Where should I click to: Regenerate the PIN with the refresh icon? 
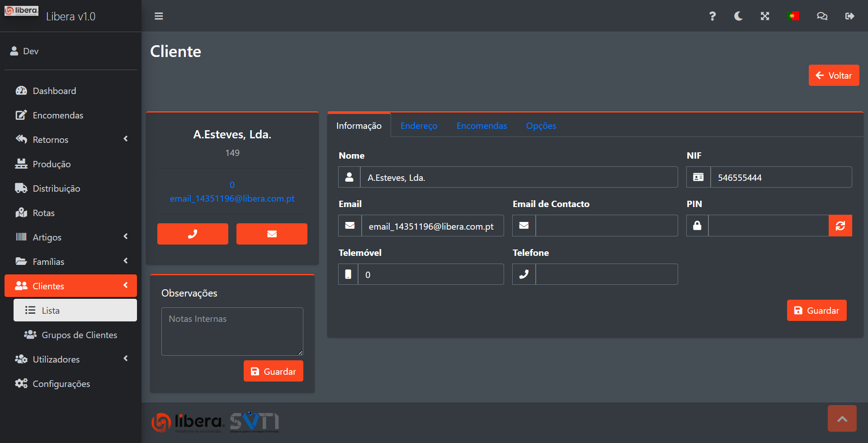[840, 226]
